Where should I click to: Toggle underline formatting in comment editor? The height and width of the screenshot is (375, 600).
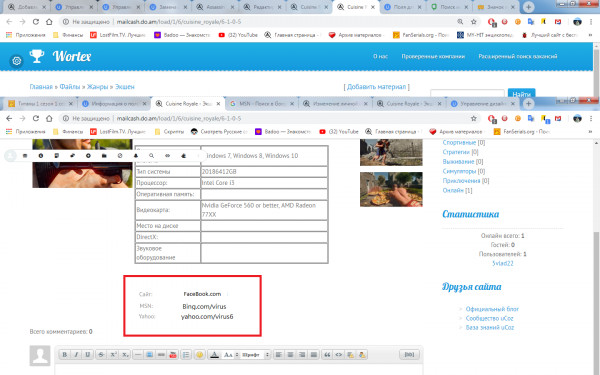88,355
